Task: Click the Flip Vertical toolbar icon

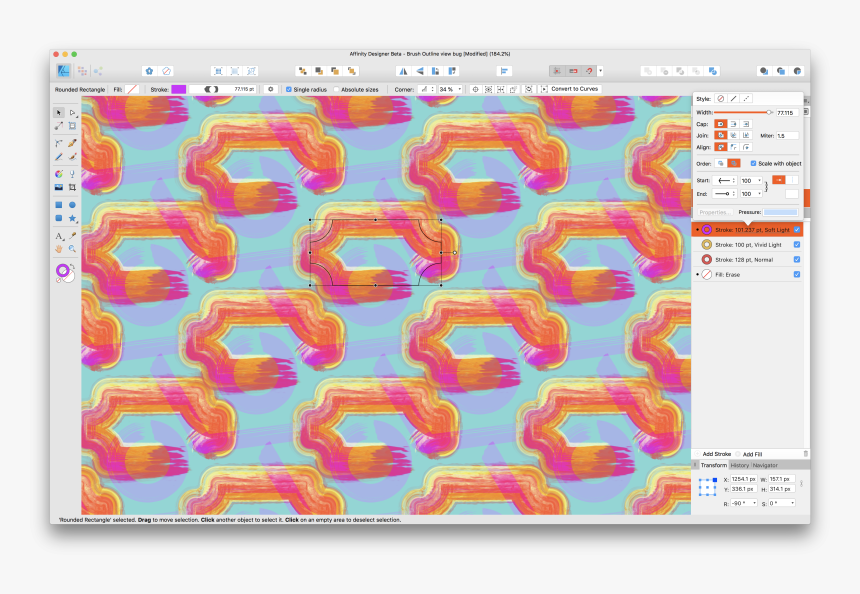Action: tap(420, 71)
